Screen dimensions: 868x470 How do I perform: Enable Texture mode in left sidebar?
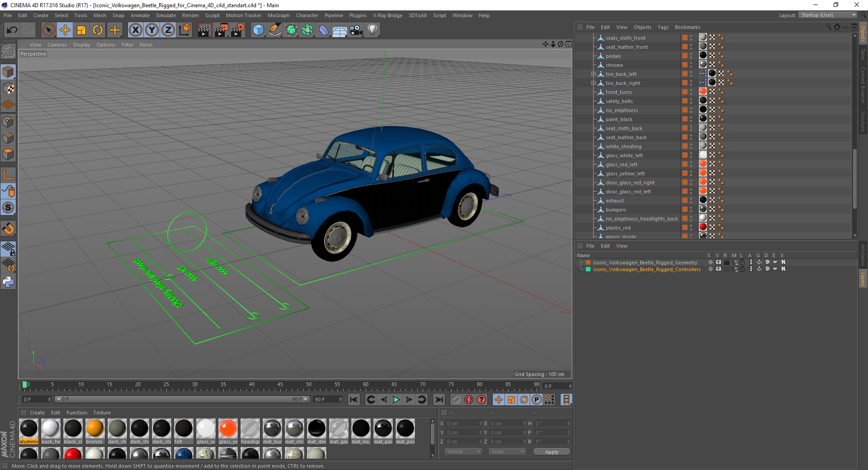pos(8,89)
